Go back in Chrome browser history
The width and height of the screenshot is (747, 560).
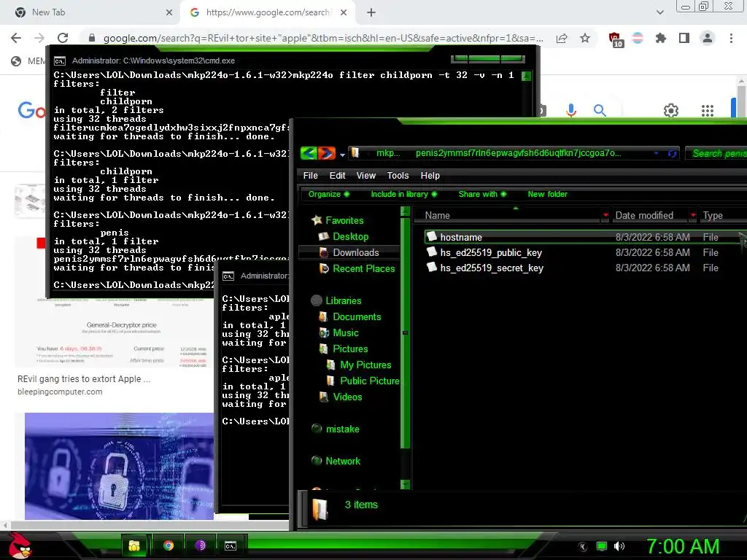click(16, 38)
